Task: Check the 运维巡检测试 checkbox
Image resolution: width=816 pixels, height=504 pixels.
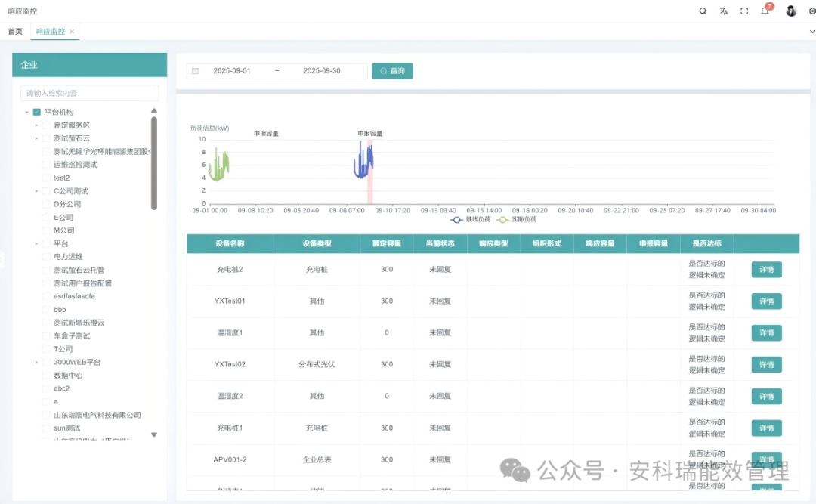Action: (46, 165)
